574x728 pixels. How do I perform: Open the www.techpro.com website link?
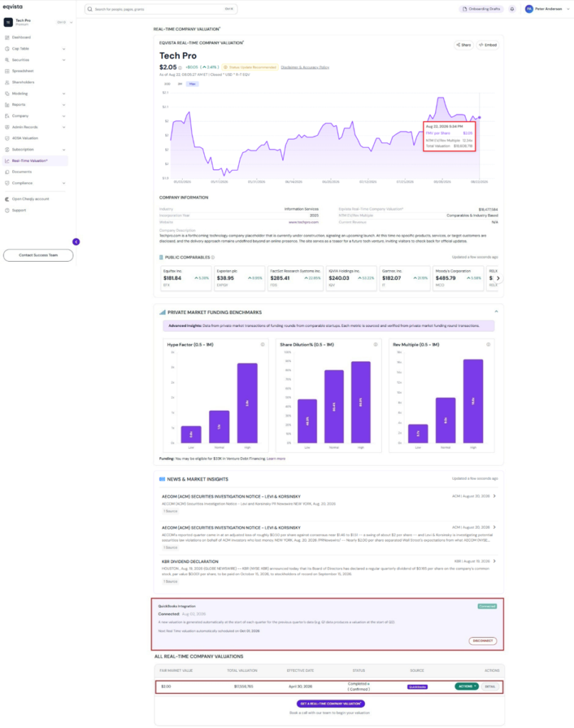point(304,222)
